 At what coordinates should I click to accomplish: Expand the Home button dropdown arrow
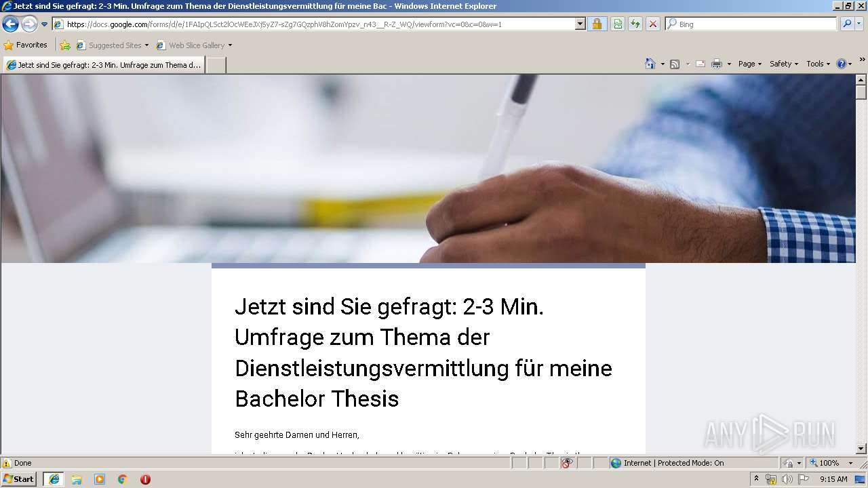tap(663, 64)
